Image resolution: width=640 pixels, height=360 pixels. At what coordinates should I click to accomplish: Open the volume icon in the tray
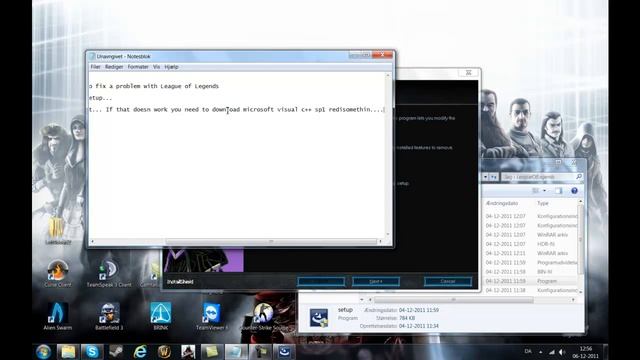[x=562, y=352]
